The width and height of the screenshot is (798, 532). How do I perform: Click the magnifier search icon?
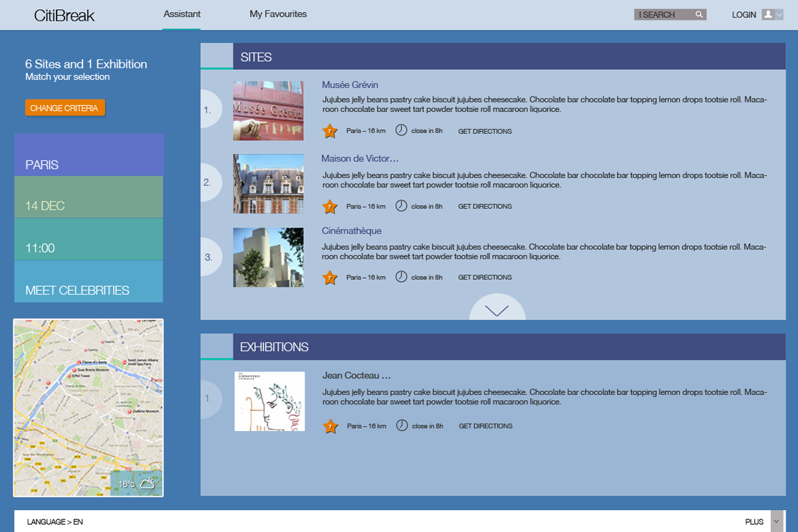click(699, 15)
